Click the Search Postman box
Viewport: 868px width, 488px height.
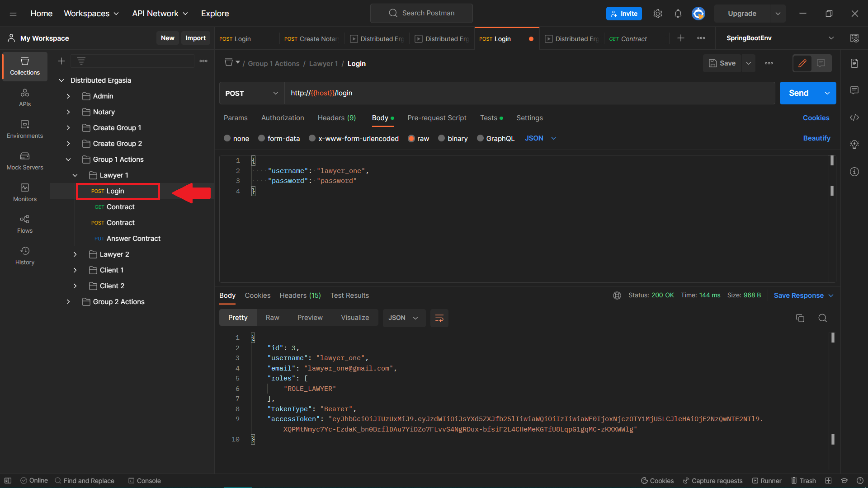[x=421, y=13]
